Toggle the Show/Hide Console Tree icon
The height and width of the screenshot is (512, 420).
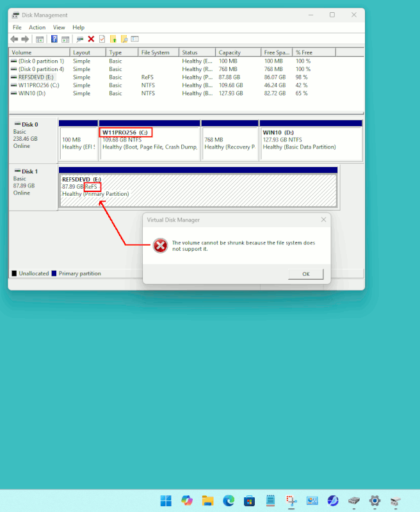click(x=40, y=39)
